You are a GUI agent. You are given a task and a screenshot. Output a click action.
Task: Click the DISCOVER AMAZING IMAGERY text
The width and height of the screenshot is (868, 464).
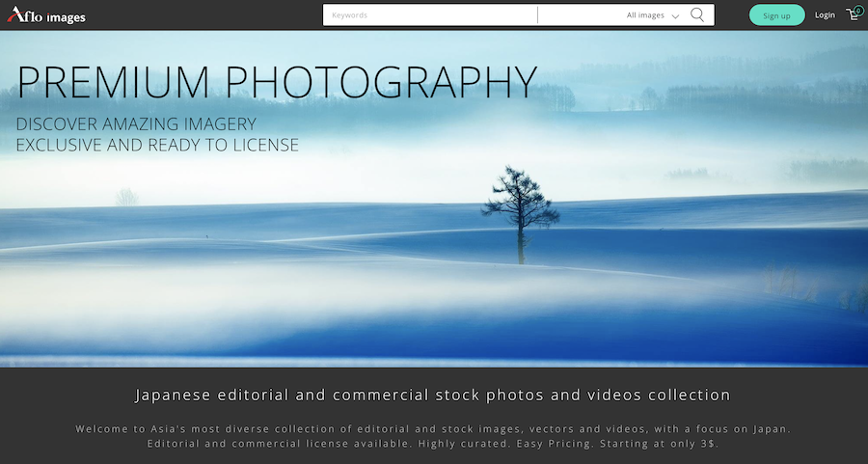(x=136, y=123)
